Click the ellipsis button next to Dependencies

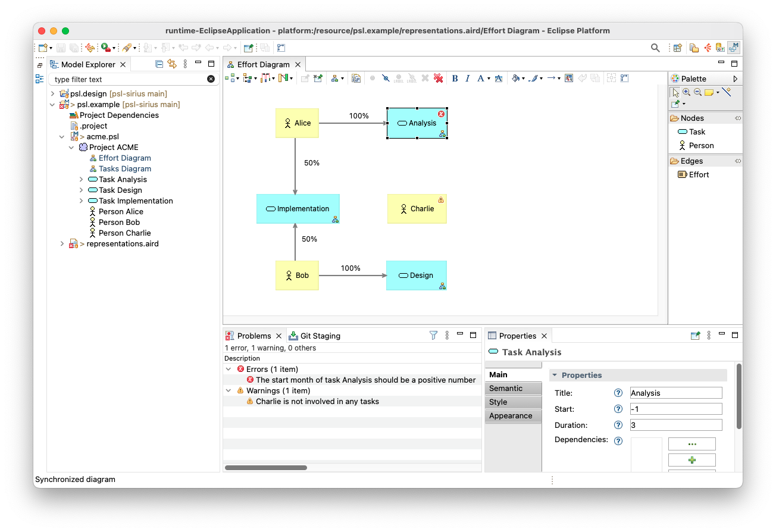(x=691, y=445)
